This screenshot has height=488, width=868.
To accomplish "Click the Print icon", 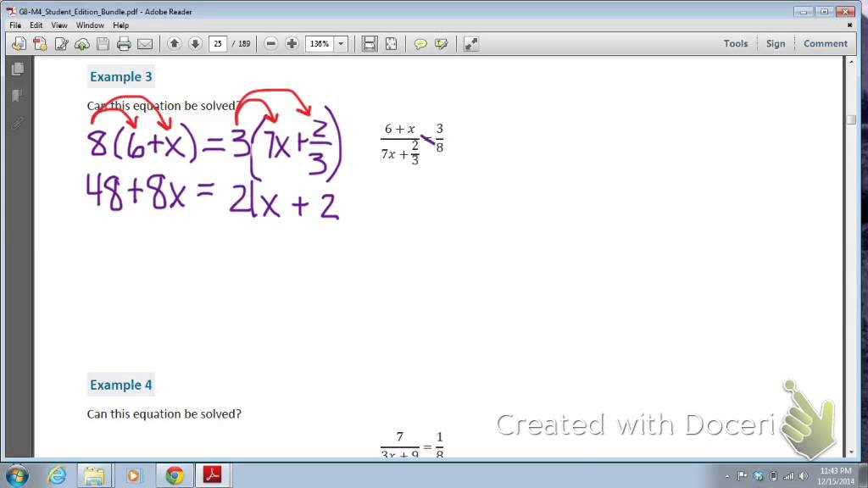I will click(124, 44).
